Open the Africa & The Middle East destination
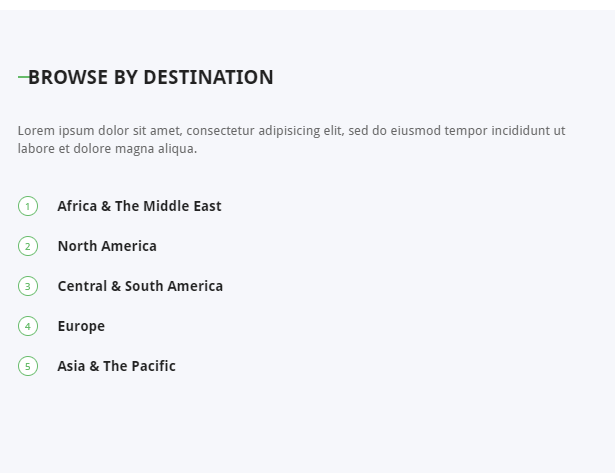 [x=139, y=206]
